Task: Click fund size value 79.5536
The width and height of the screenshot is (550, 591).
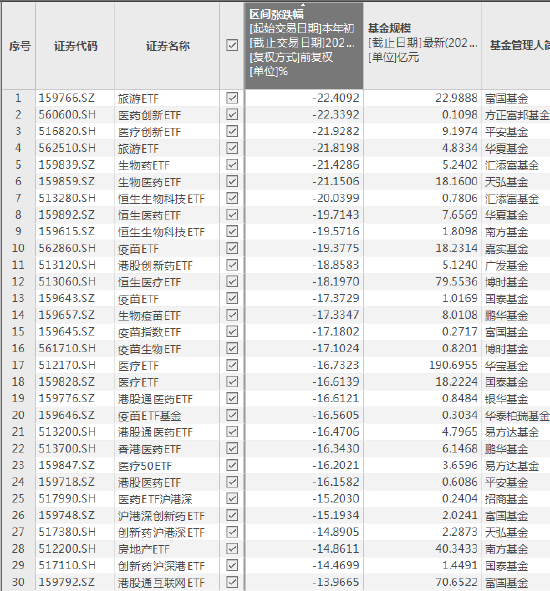Action: point(457,282)
